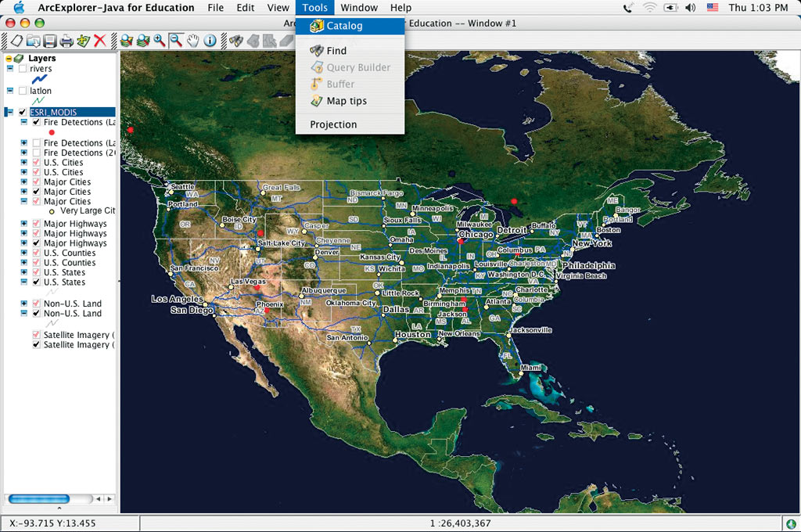
Task: Collapse the rivers layer legend
Action: tap(9, 69)
